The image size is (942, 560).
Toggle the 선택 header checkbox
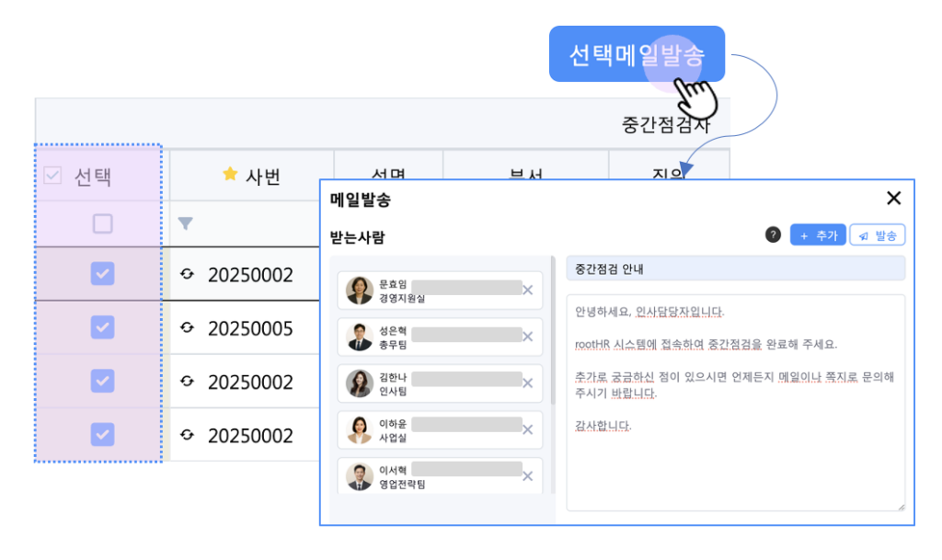[53, 175]
